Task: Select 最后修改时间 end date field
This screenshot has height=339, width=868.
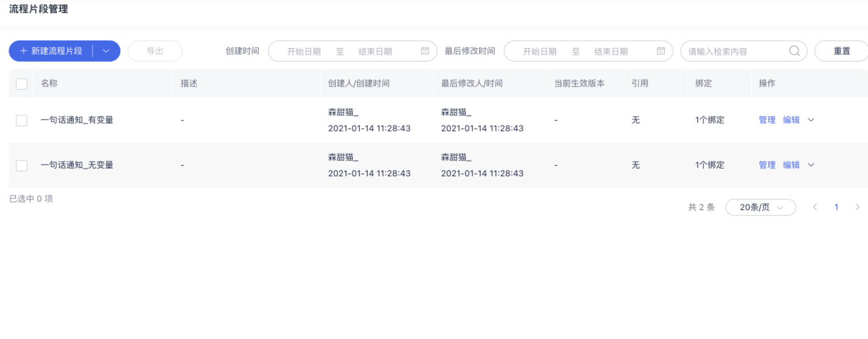Action: (x=611, y=52)
